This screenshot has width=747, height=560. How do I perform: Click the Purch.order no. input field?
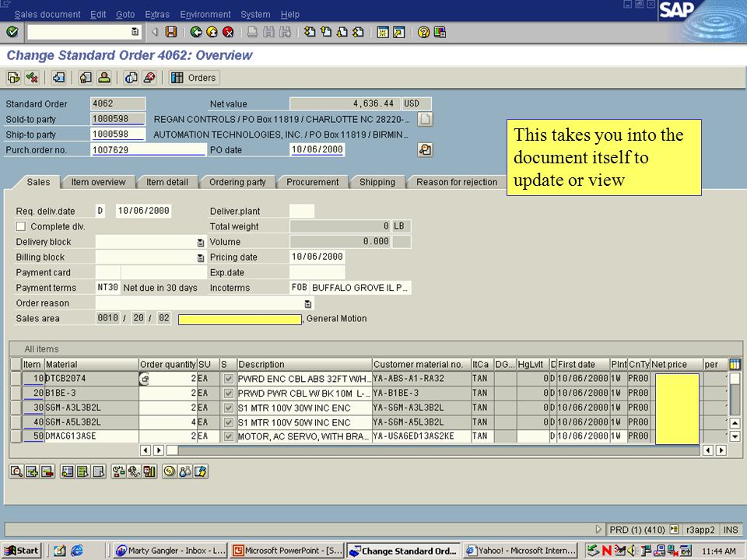click(x=148, y=149)
